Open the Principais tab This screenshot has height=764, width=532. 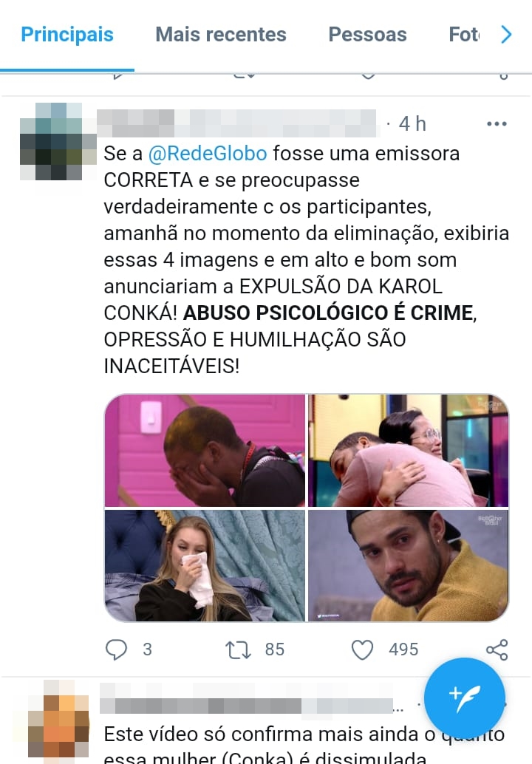(67, 35)
